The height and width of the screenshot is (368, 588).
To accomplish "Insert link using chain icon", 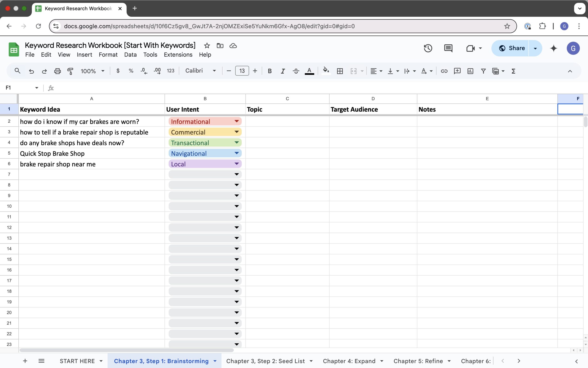I will pyautogui.click(x=444, y=71).
